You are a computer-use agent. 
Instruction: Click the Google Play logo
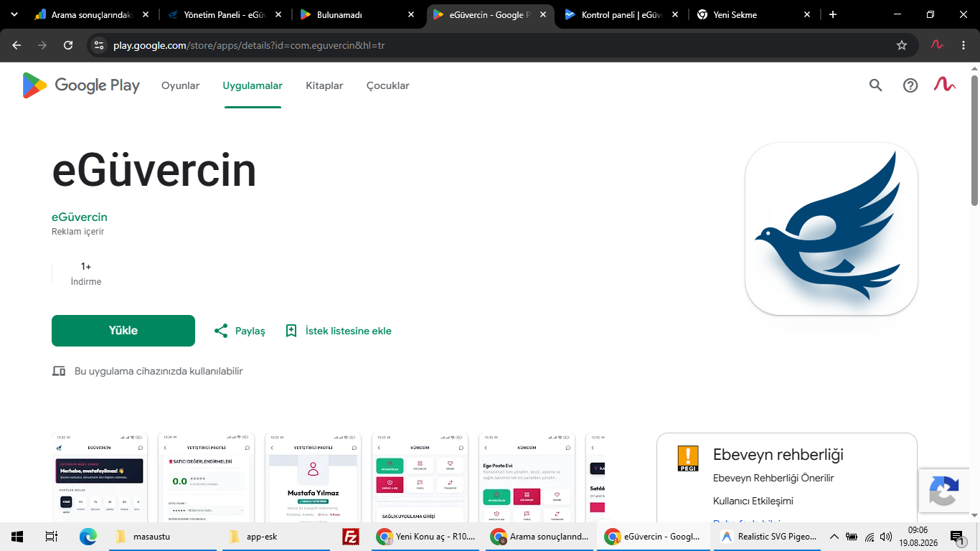(x=81, y=85)
